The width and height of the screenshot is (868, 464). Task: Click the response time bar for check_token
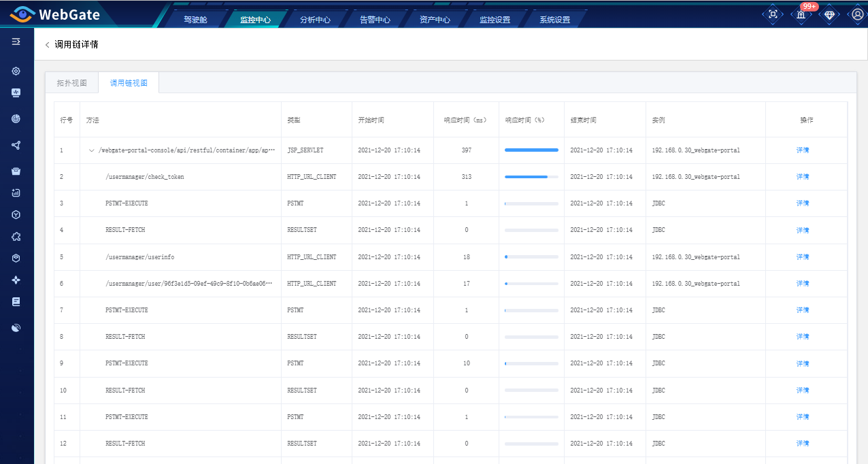tap(531, 177)
